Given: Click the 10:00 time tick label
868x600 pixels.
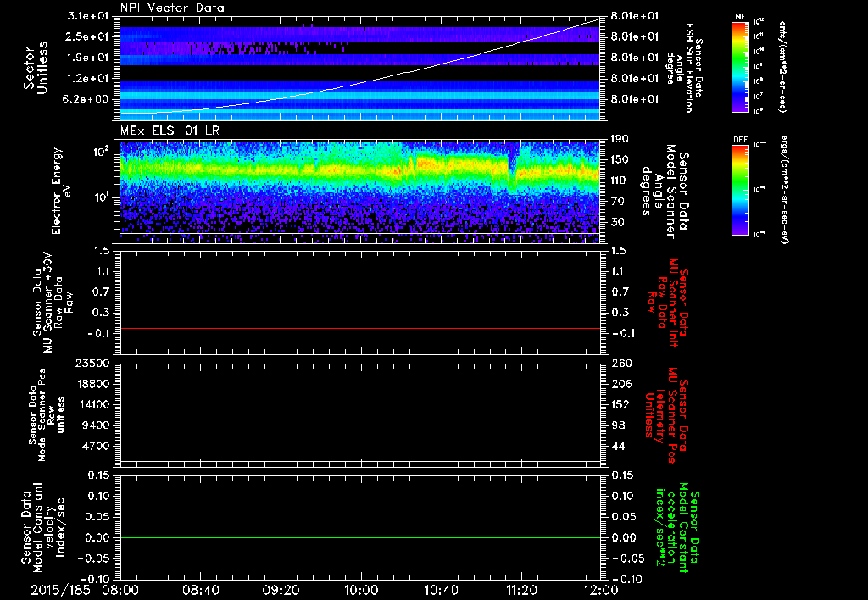Looking at the screenshot, I should pos(361,589).
